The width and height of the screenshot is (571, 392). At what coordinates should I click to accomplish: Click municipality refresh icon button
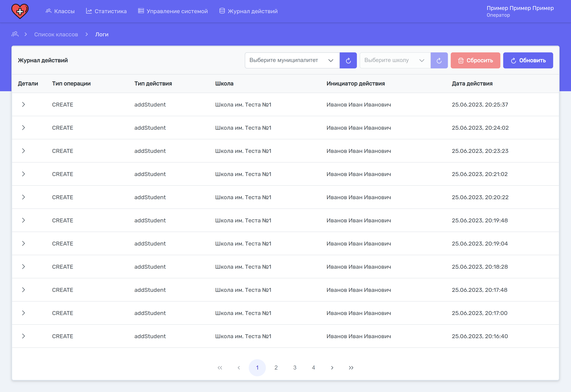point(348,60)
